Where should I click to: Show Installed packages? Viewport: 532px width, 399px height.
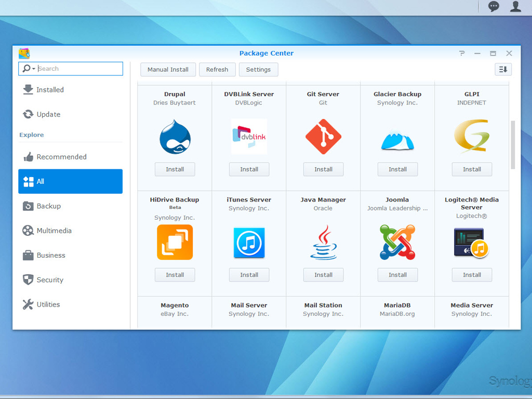click(x=71, y=89)
